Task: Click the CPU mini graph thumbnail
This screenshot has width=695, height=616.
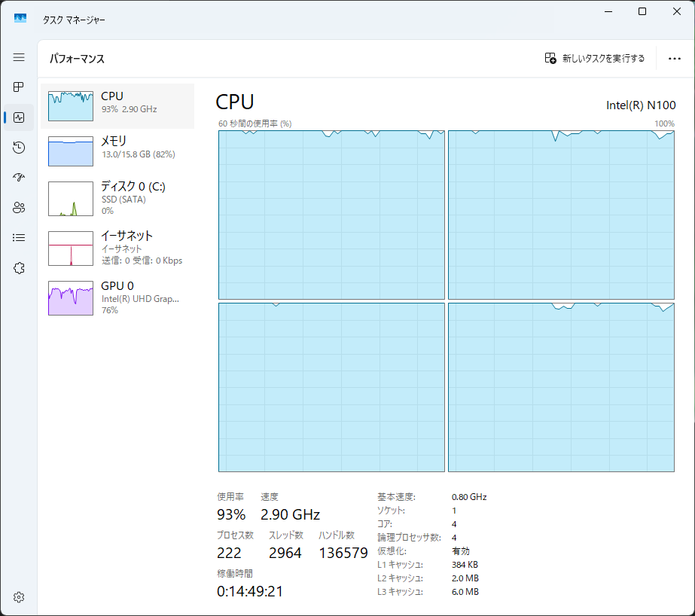Action: pyautogui.click(x=71, y=106)
